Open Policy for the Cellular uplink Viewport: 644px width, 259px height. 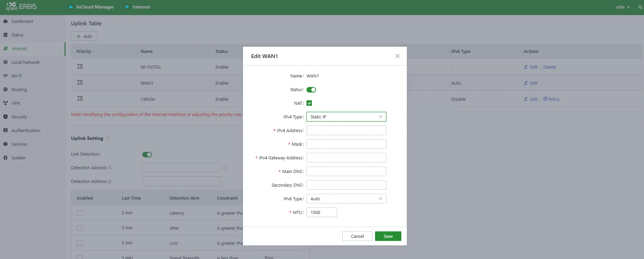(552, 99)
